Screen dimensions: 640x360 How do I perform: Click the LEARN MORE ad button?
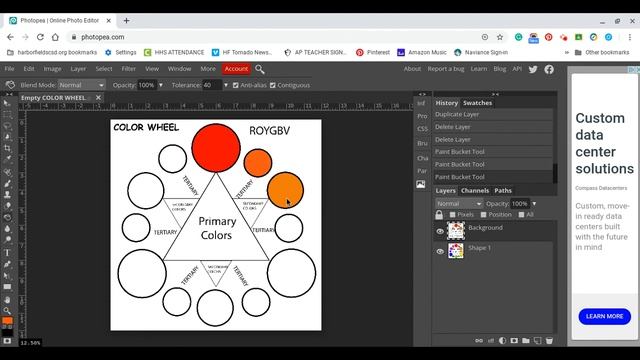click(604, 316)
